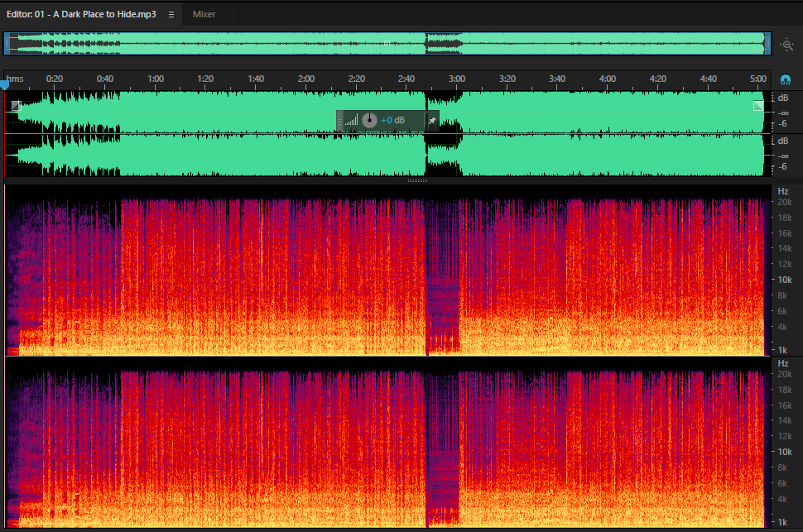Click the Hz label of the upper spectrogram

(783, 191)
